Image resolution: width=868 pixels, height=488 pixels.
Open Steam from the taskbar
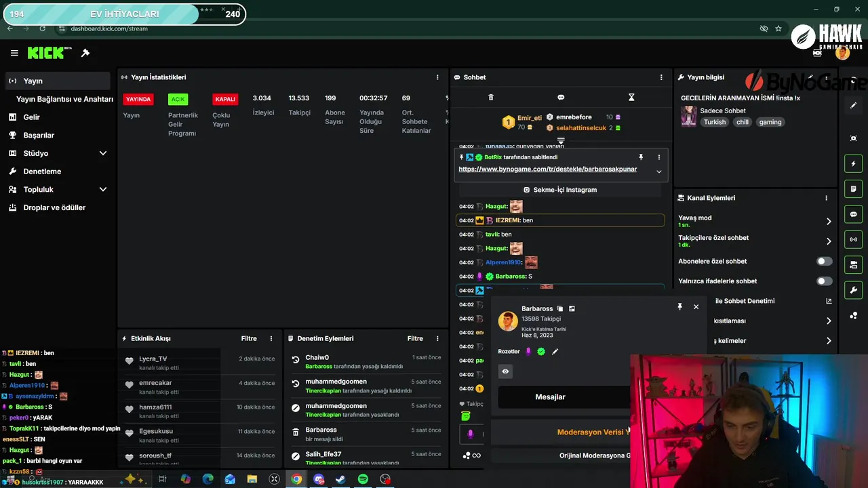pyautogui.click(x=340, y=479)
